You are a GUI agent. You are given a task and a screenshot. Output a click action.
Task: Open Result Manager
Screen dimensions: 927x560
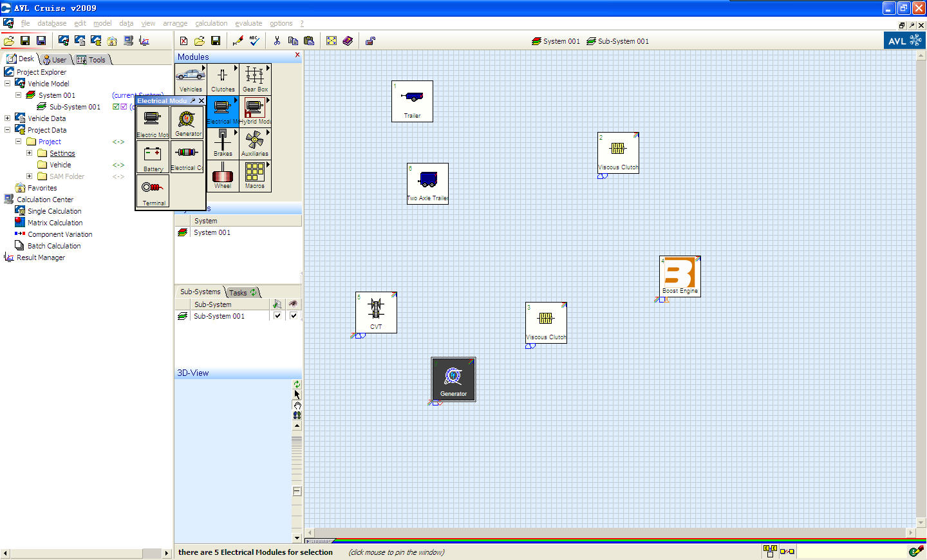(x=41, y=257)
